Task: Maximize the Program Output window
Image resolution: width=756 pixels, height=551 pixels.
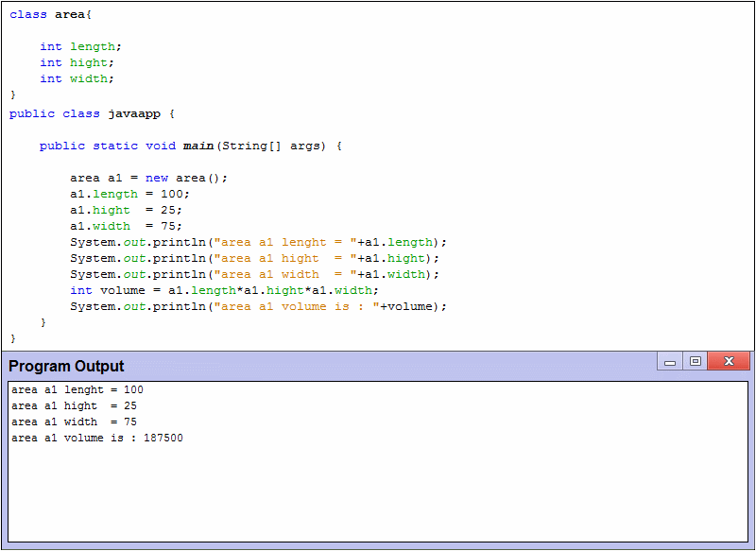Action: (695, 362)
